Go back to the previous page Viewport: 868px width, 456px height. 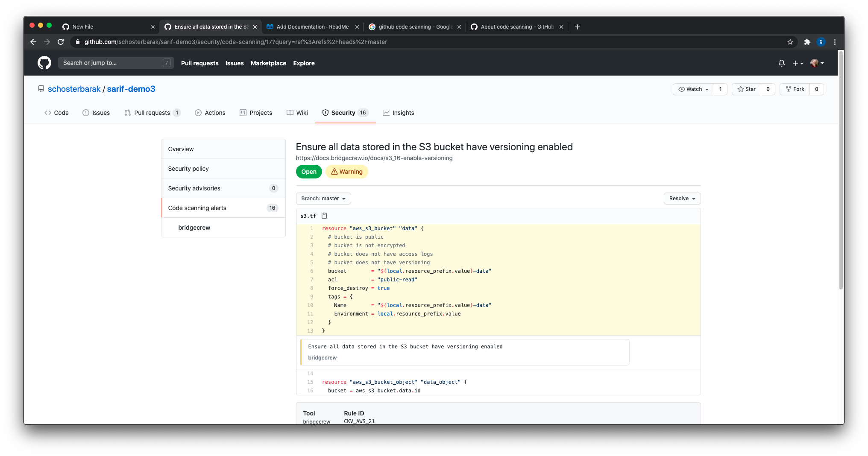33,42
